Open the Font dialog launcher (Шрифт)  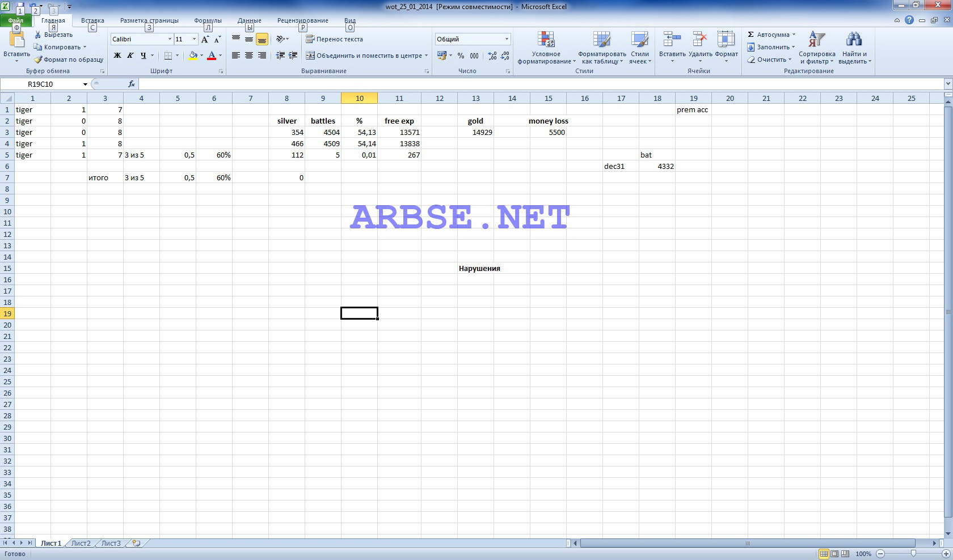[221, 71]
